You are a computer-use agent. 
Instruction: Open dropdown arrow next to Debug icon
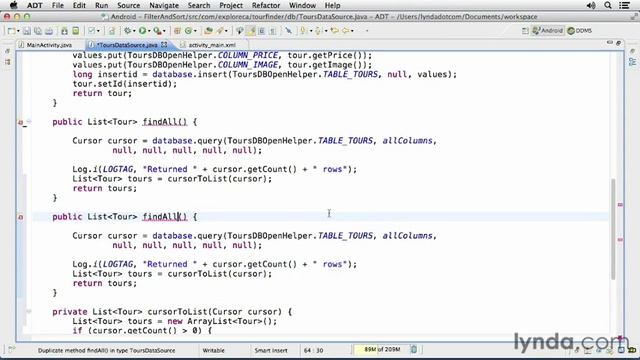pos(134,31)
